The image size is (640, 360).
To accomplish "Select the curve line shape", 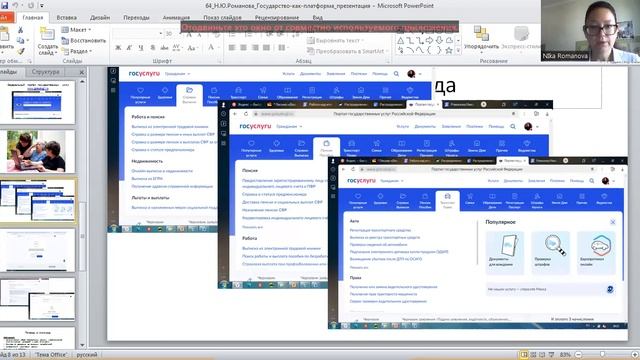I will 420,50.
